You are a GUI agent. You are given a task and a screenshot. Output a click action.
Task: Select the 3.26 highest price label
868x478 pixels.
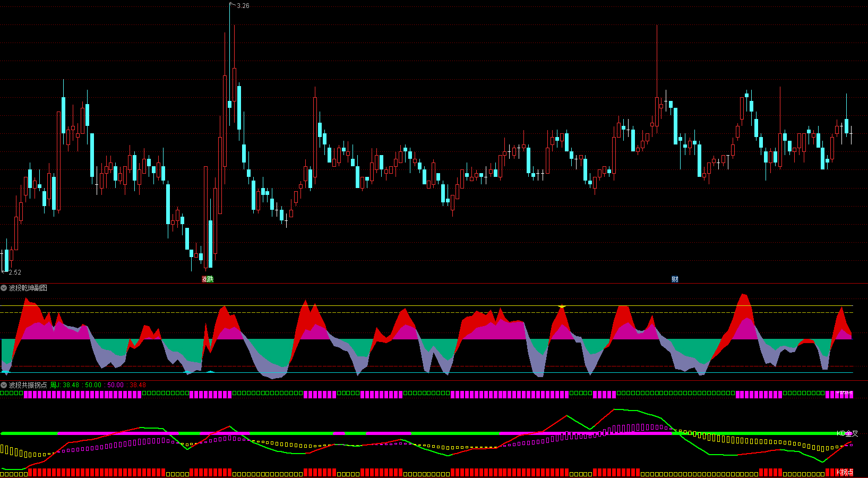[243, 6]
